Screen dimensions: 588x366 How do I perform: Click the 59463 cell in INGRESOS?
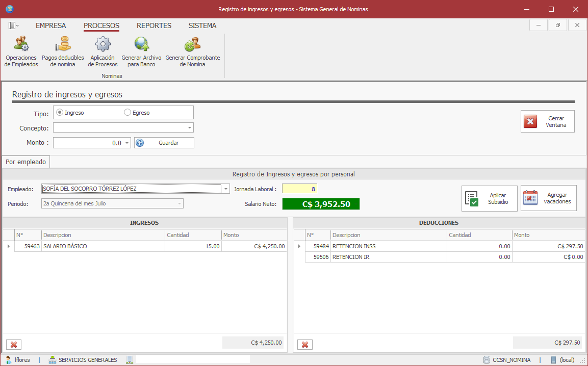(28, 246)
